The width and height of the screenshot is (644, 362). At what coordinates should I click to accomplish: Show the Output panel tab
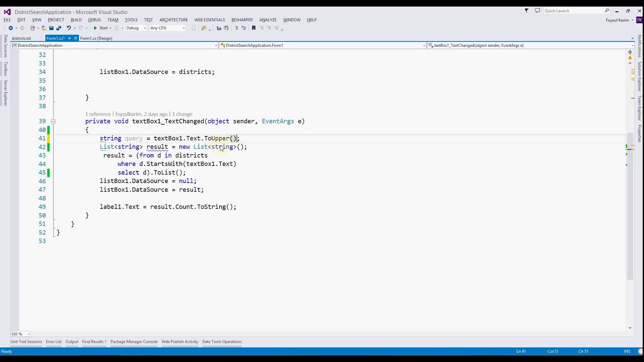(x=72, y=342)
